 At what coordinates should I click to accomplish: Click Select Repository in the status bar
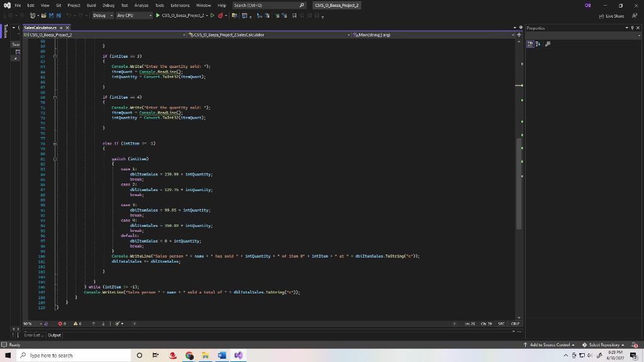point(602,344)
